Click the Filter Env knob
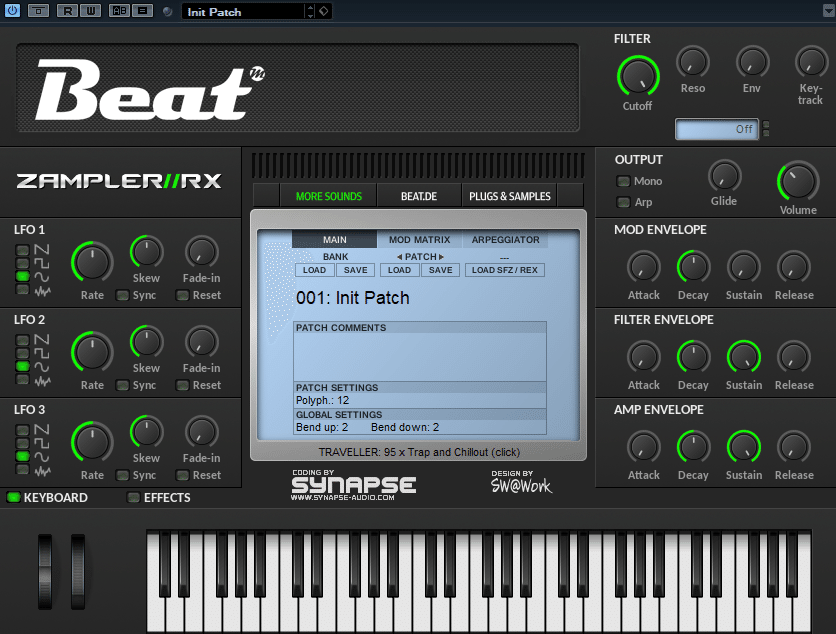The width and height of the screenshot is (836, 634). [752, 62]
